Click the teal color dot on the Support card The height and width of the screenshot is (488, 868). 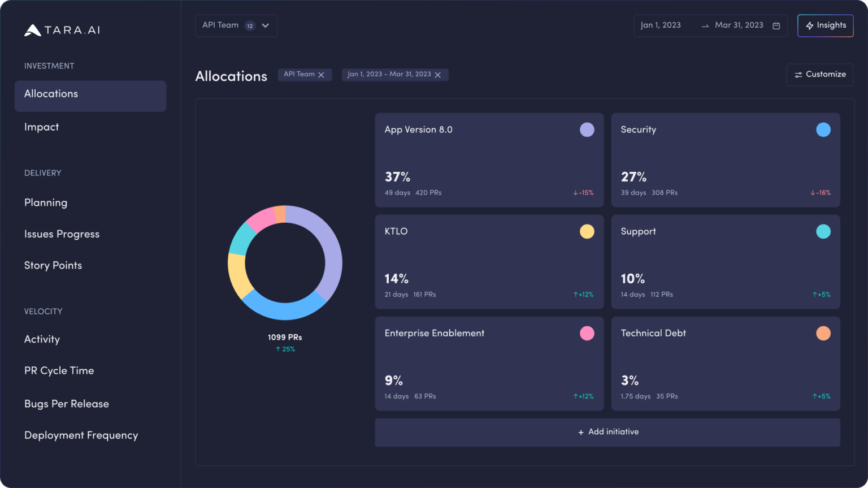pyautogui.click(x=823, y=231)
